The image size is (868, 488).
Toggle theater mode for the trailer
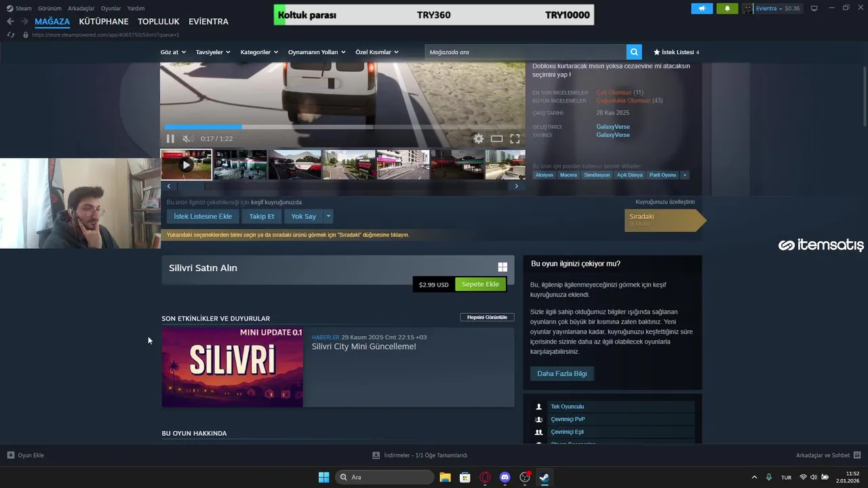point(496,138)
